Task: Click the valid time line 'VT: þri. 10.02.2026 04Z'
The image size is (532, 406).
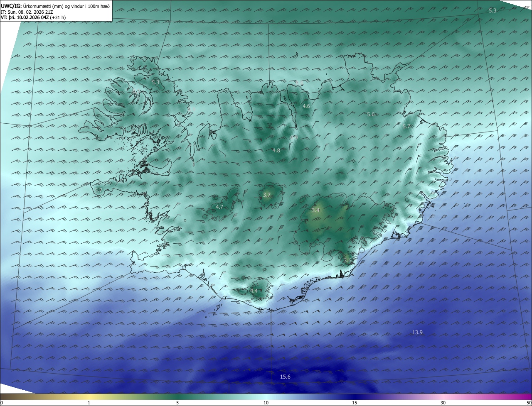Action: tap(25, 17)
